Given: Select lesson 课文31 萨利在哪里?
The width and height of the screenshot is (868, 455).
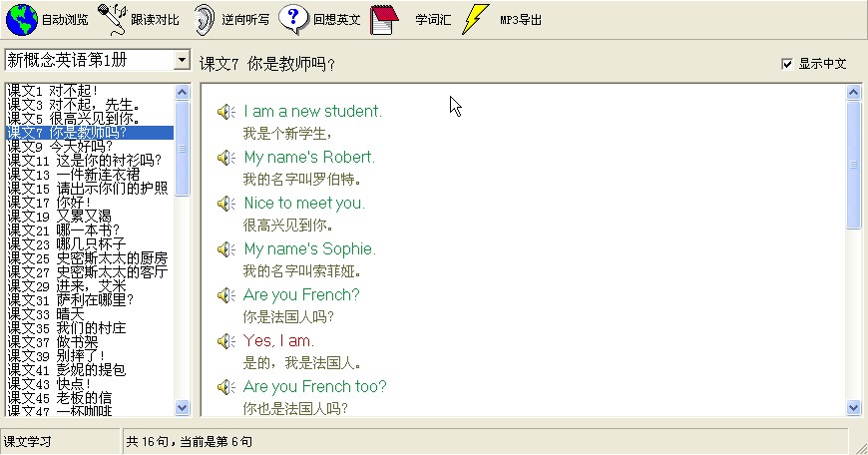Looking at the screenshot, I should click(x=90, y=300).
